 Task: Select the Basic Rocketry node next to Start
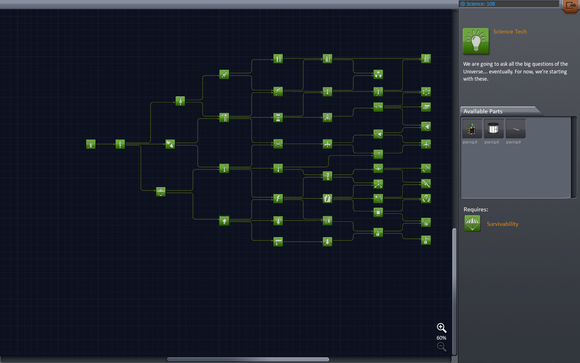120,144
